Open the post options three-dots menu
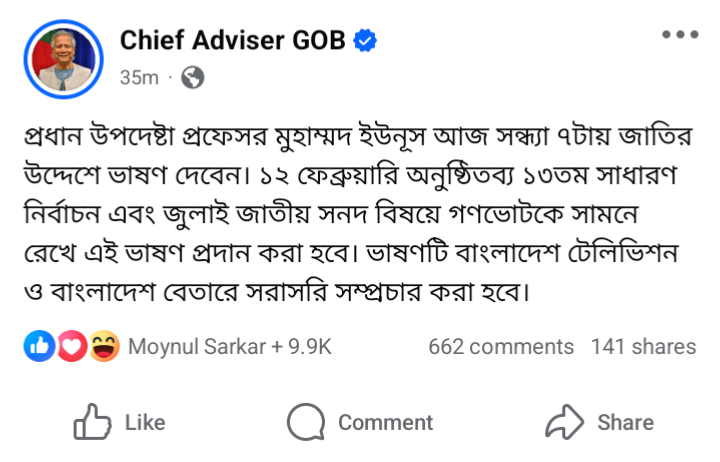The width and height of the screenshot is (720, 462). click(680, 34)
